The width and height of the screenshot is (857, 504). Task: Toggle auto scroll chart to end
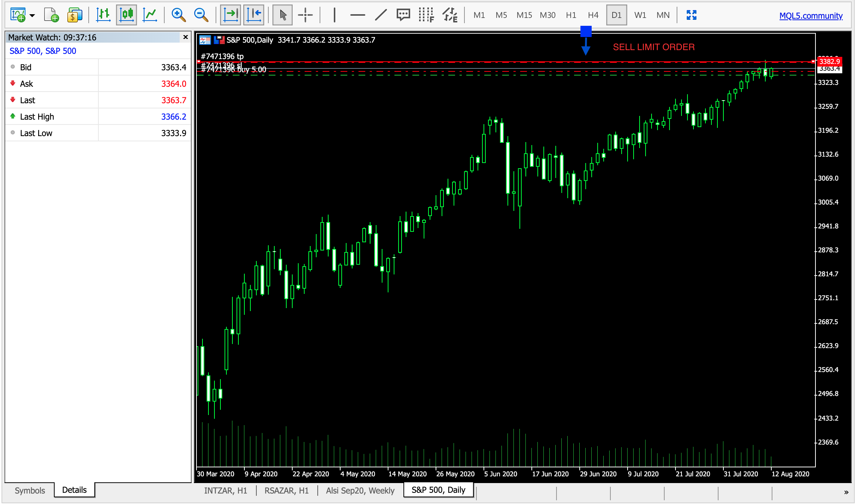[231, 15]
